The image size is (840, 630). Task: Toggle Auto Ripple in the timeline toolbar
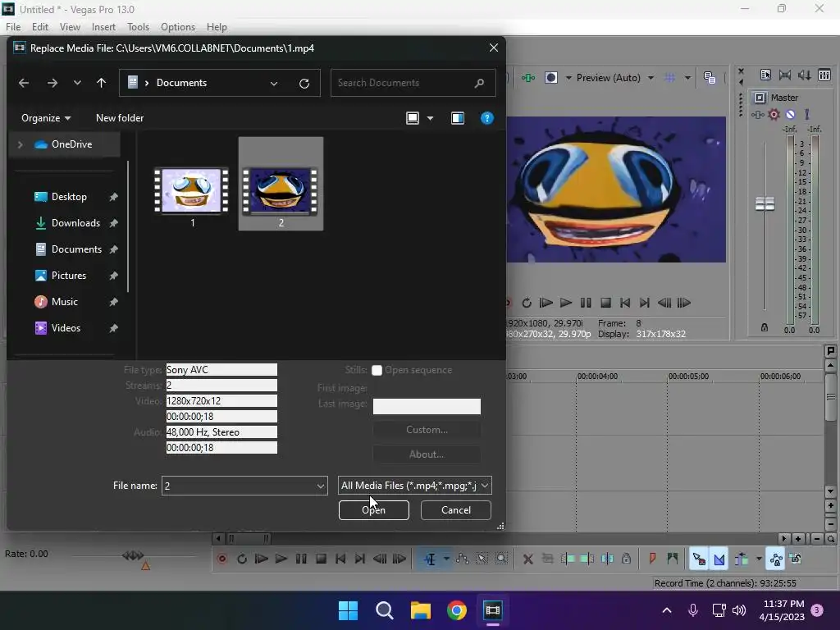742,559
